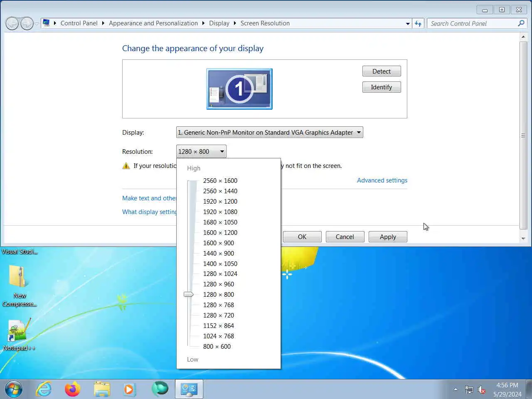Click the Screen Resolution breadcrumb
The width and height of the screenshot is (532, 399).
pyautogui.click(x=265, y=23)
